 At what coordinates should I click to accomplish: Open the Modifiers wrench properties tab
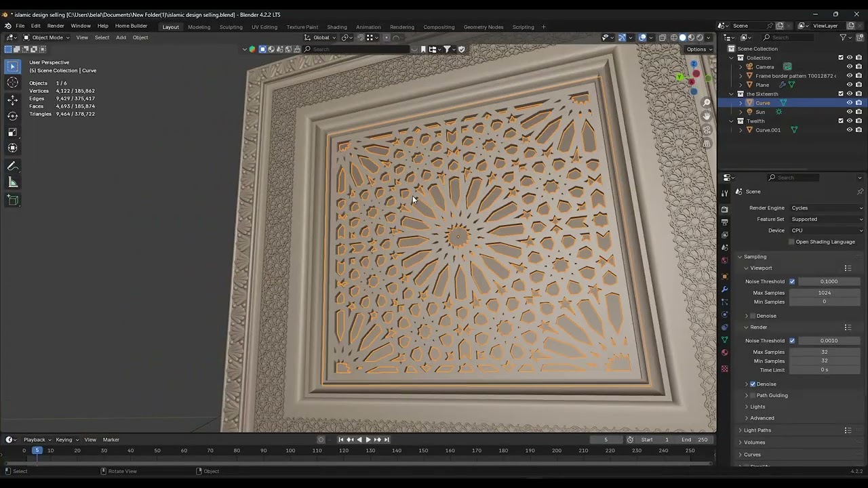[x=724, y=289]
